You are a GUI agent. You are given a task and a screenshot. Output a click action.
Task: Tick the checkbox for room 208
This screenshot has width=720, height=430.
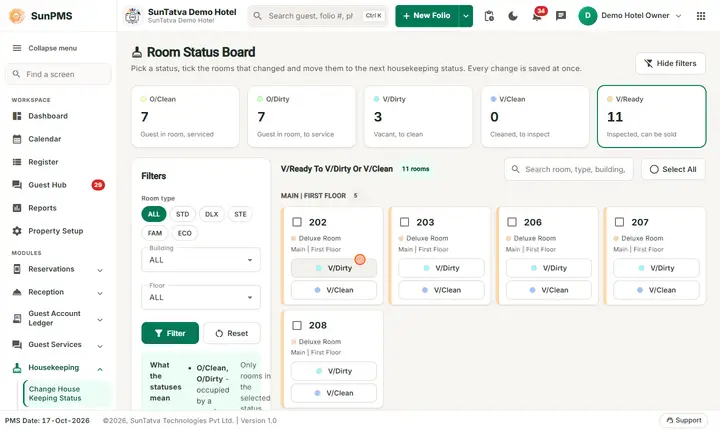[297, 326]
